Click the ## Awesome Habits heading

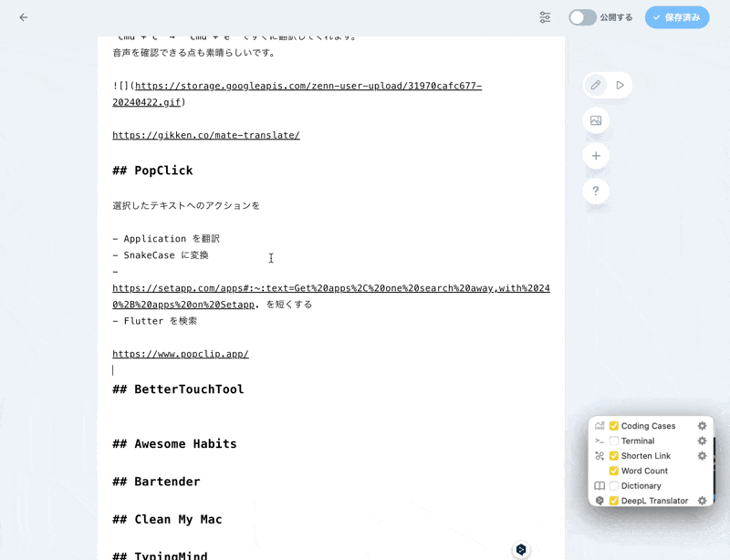pyautogui.click(x=174, y=443)
